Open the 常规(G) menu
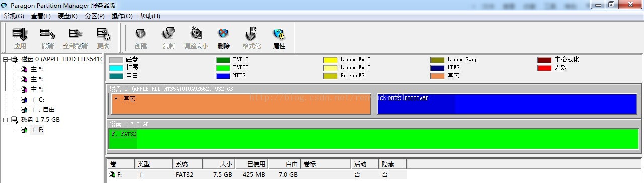 (x=14, y=16)
